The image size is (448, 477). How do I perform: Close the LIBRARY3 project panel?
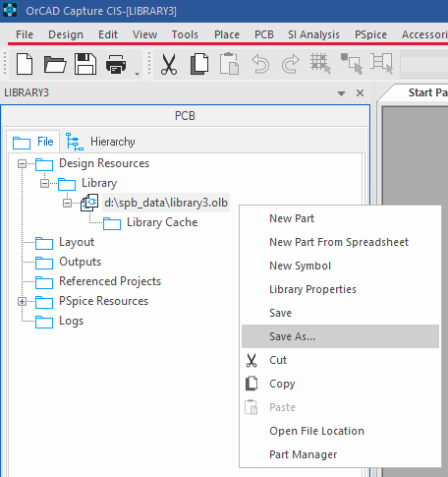coord(360,93)
